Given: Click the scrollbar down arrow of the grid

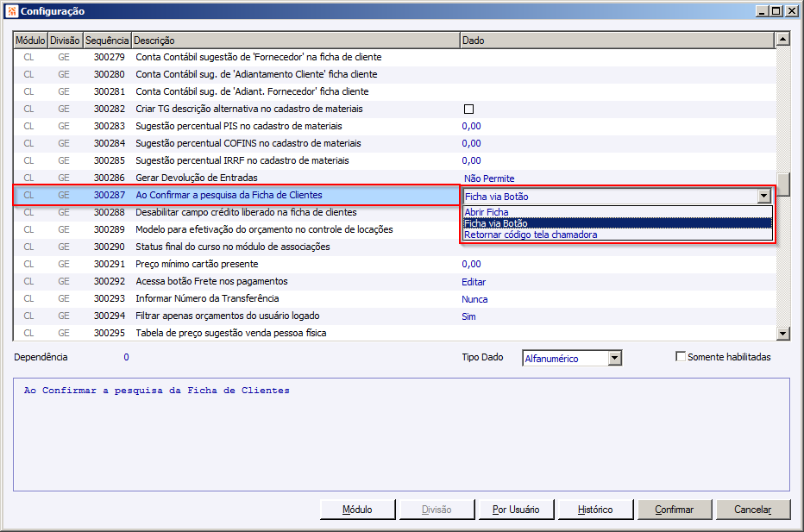Looking at the screenshot, I should [x=782, y=334].
